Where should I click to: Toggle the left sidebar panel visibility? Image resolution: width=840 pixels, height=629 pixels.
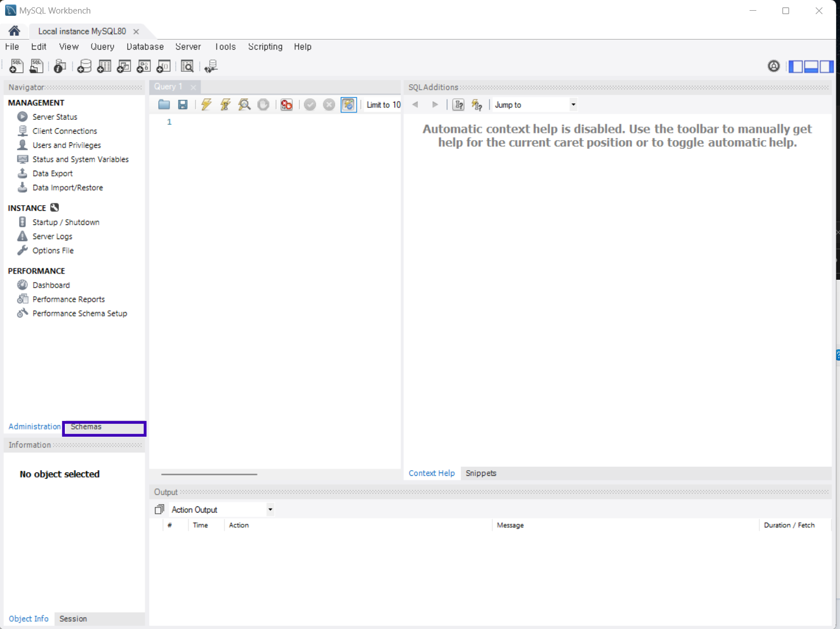pyautogui.click(x=795, y=67)
